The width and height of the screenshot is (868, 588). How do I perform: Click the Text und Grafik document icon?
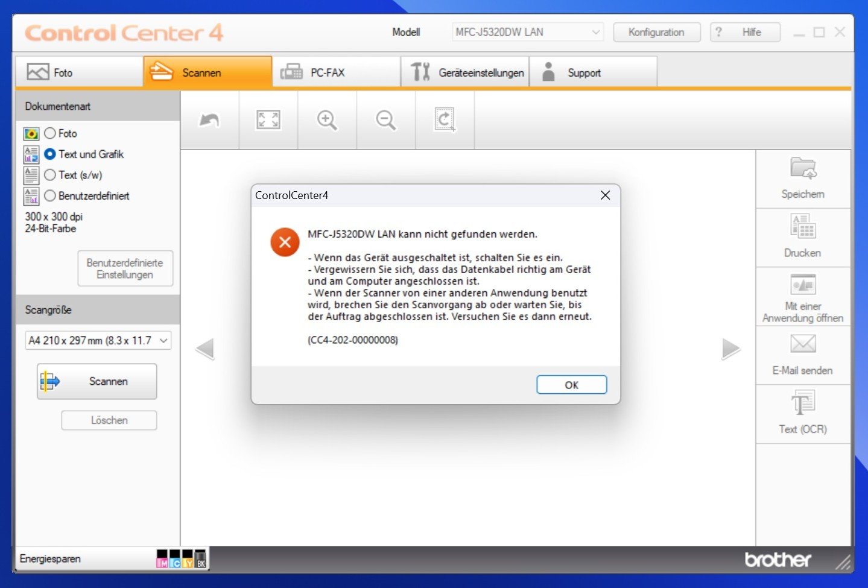click(x=31, y=154)
